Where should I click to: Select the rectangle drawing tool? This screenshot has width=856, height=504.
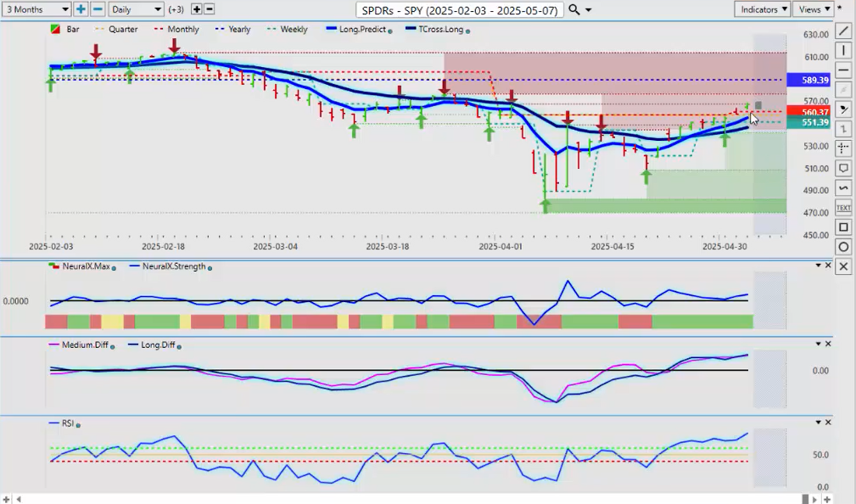(843, 227)
